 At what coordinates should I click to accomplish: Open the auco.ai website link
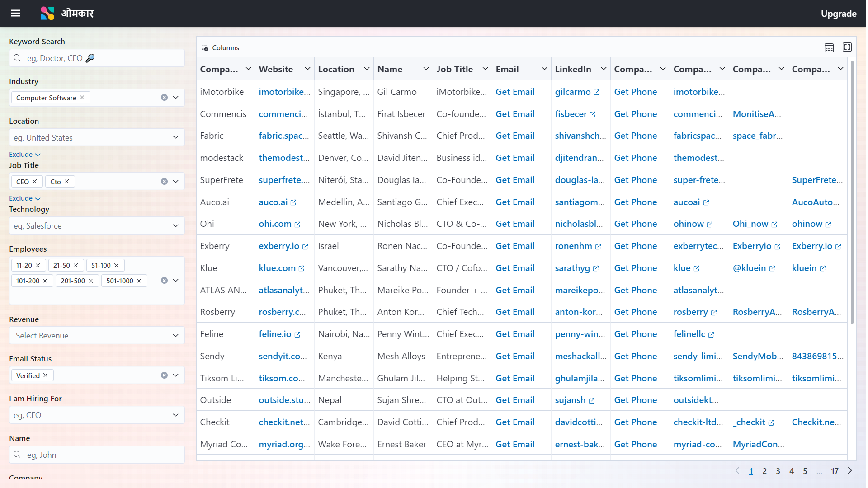[x=277, y=202]
